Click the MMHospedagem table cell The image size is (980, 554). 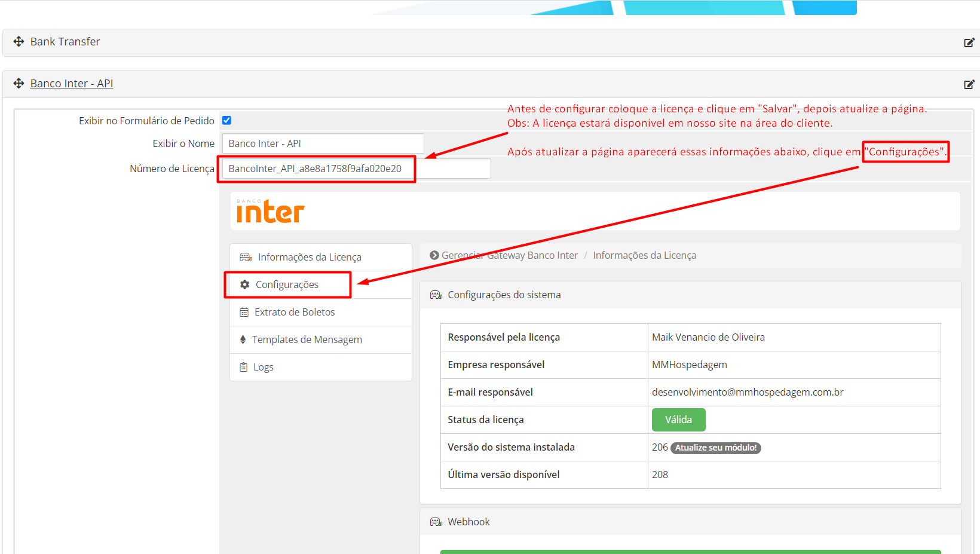[x=794, y=365]
